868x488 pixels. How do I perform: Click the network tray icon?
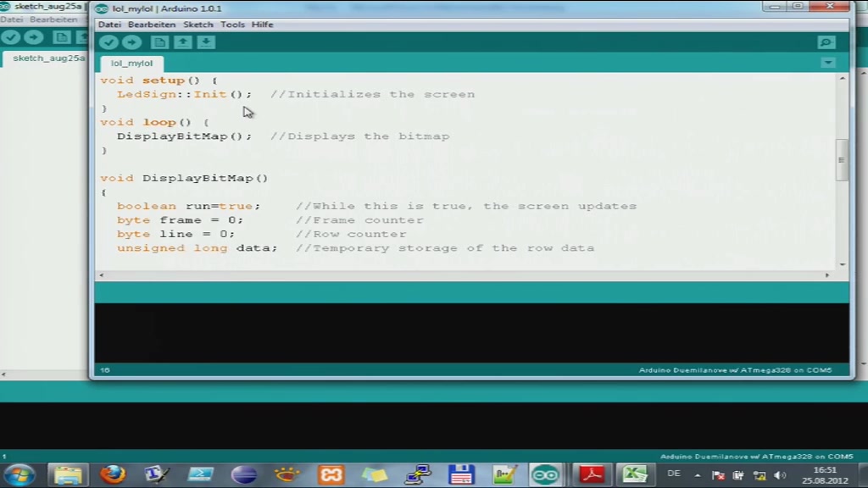pos(759,475)
